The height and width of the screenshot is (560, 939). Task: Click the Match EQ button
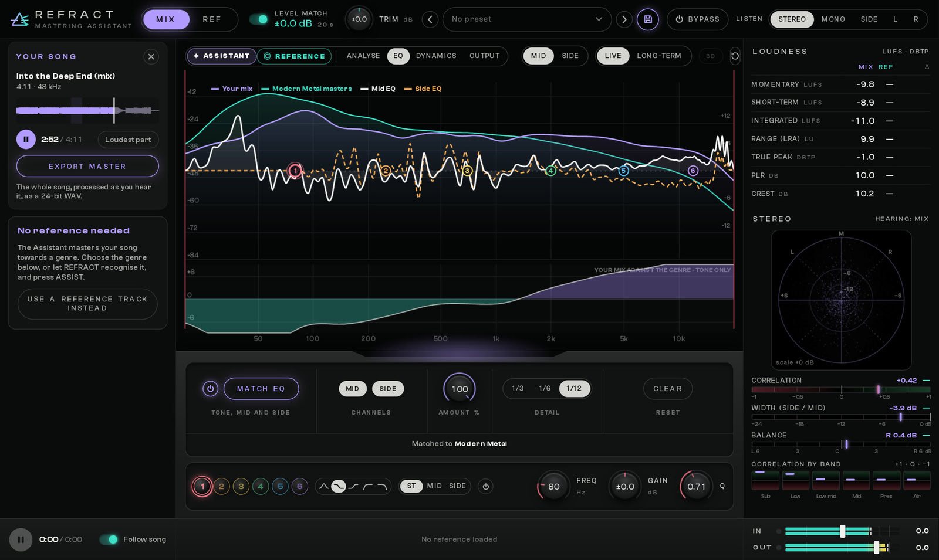[261, 389]
